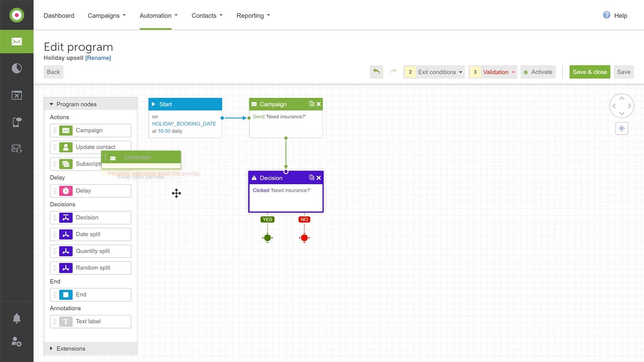This screenshot has width=644, height=362.
Task: Select the Update contact node icon
Action: tap(65, 147)
